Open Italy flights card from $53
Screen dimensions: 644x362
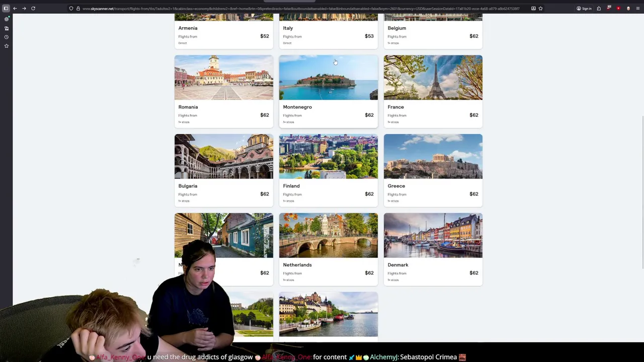pyautogui.click(x=329, y=32)
